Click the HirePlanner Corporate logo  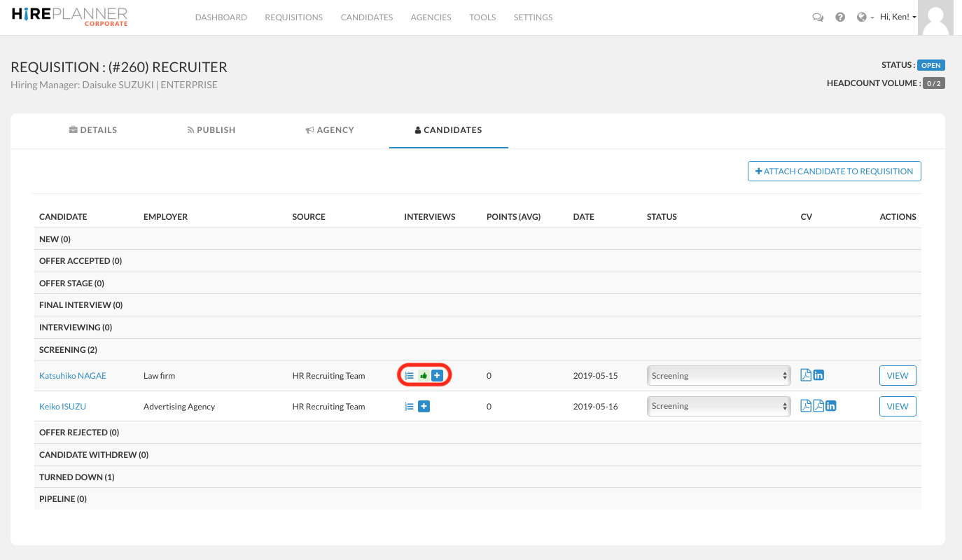point(68,16)
